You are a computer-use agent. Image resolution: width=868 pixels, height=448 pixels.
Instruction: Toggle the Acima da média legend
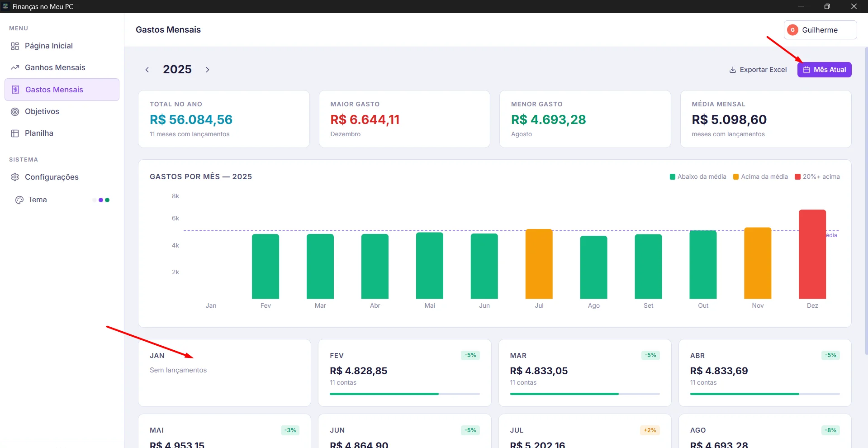point(760,177)
